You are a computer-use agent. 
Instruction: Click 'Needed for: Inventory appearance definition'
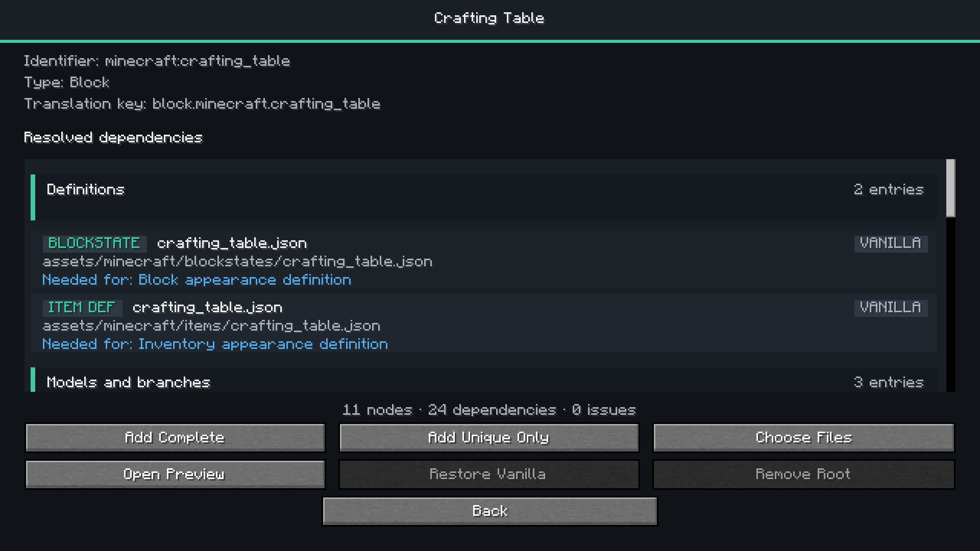coord(215,344)
